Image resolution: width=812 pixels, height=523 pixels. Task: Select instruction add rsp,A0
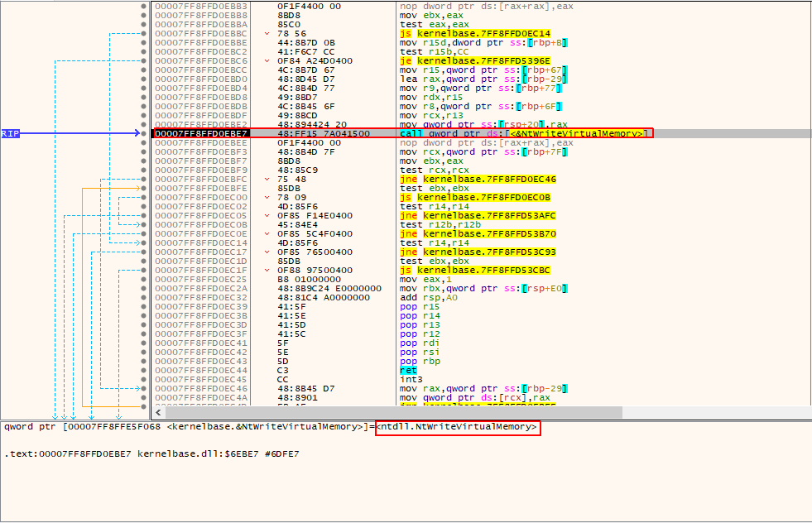click(x=429, y=298)
